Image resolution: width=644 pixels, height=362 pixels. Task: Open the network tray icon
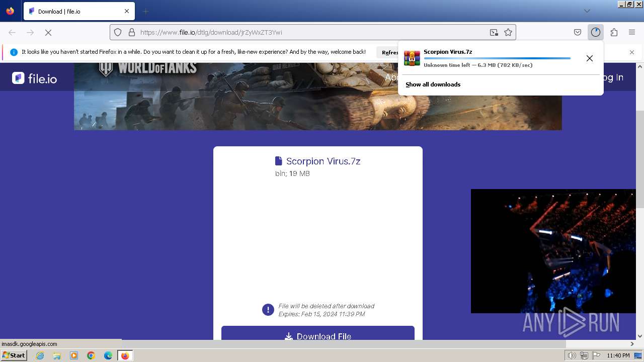[584, 355]
